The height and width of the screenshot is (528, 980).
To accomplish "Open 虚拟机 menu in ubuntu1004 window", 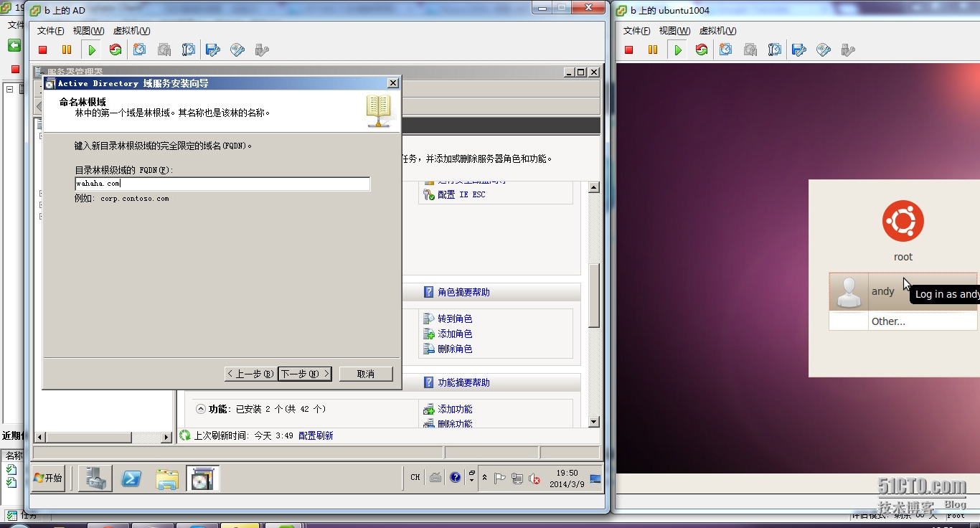I will tap(718, 31).
